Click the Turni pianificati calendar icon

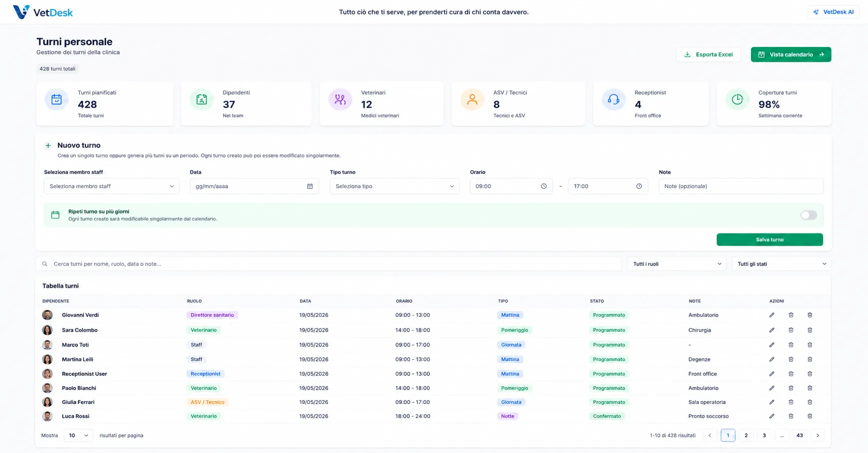[56, 99]
